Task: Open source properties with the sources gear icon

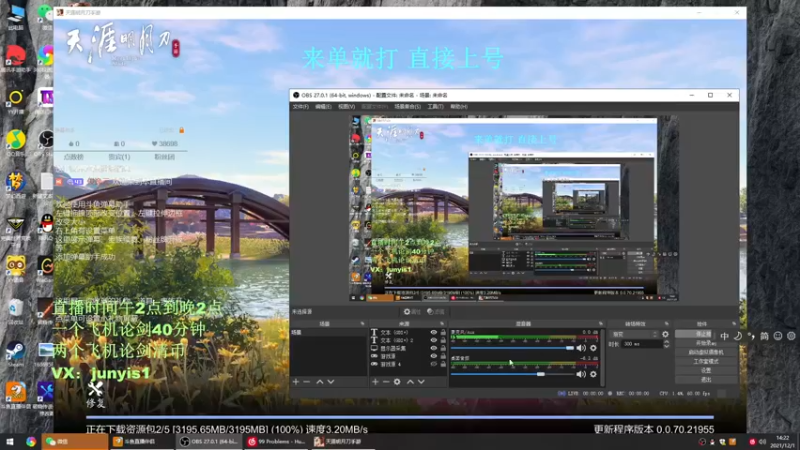Action: coord(397,382)
